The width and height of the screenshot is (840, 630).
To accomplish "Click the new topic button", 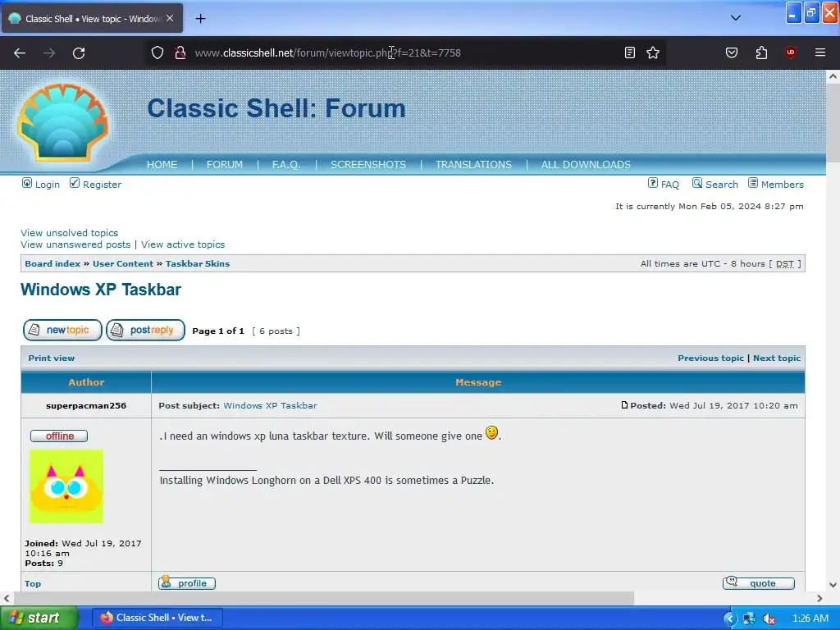I will coord(62,330).
